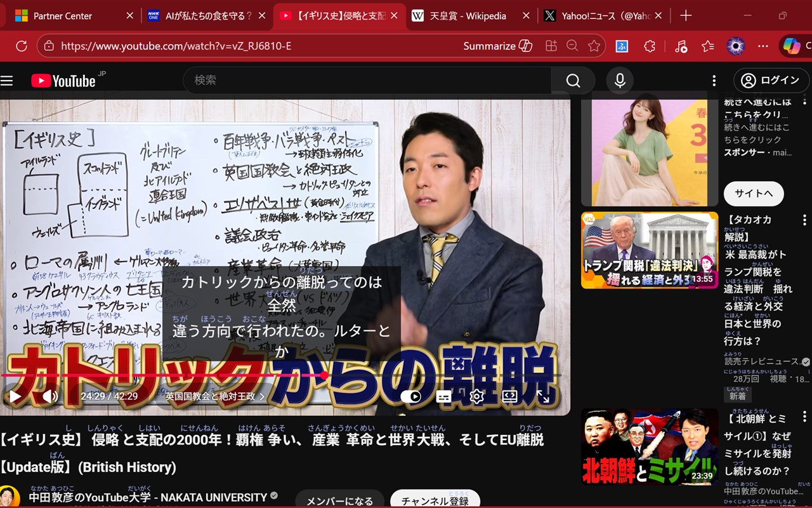This screenshot has height=508, width=812.
Task: Open a new browser tab
Action: (685, 16)
